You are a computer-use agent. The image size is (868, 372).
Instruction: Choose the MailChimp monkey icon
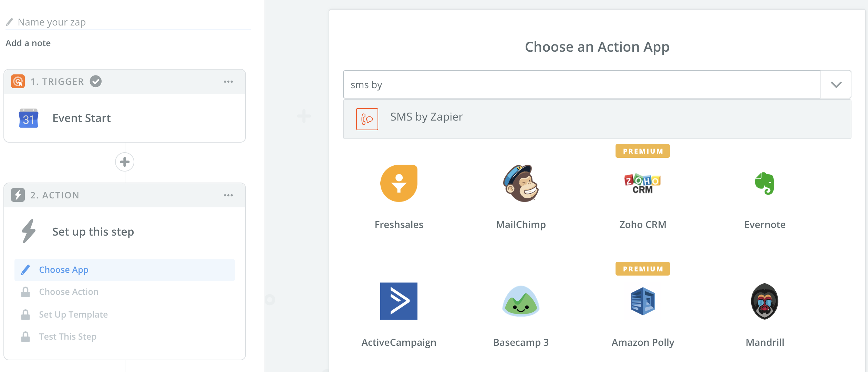(x=520, y=183)
